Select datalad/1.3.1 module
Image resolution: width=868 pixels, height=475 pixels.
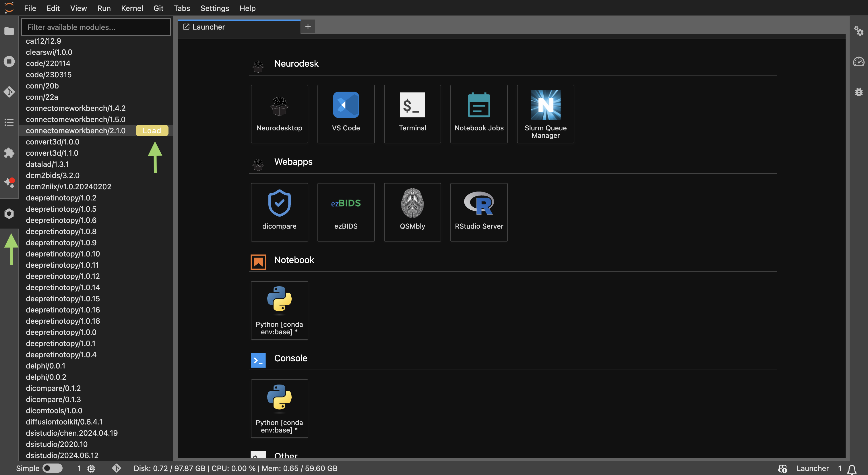[x=47, y=164]
